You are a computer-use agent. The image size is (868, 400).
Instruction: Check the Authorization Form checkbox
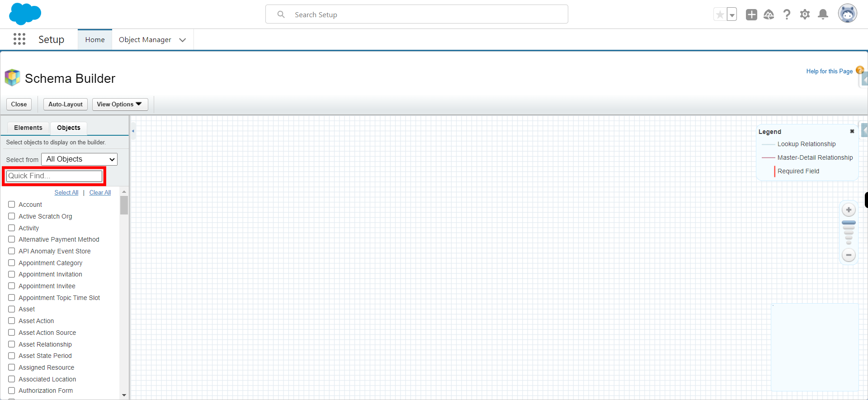[12, 390]
